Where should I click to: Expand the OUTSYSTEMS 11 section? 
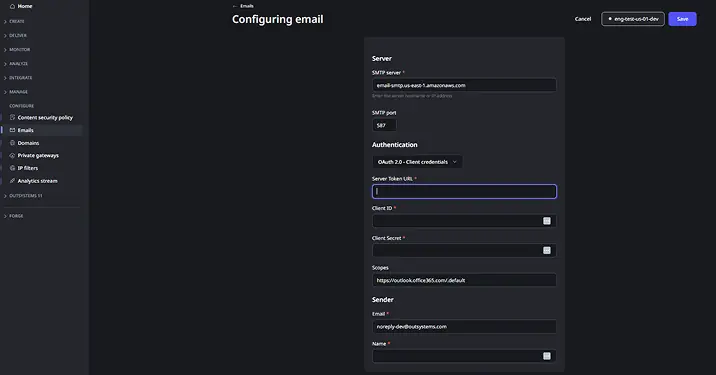pos(23,196)
